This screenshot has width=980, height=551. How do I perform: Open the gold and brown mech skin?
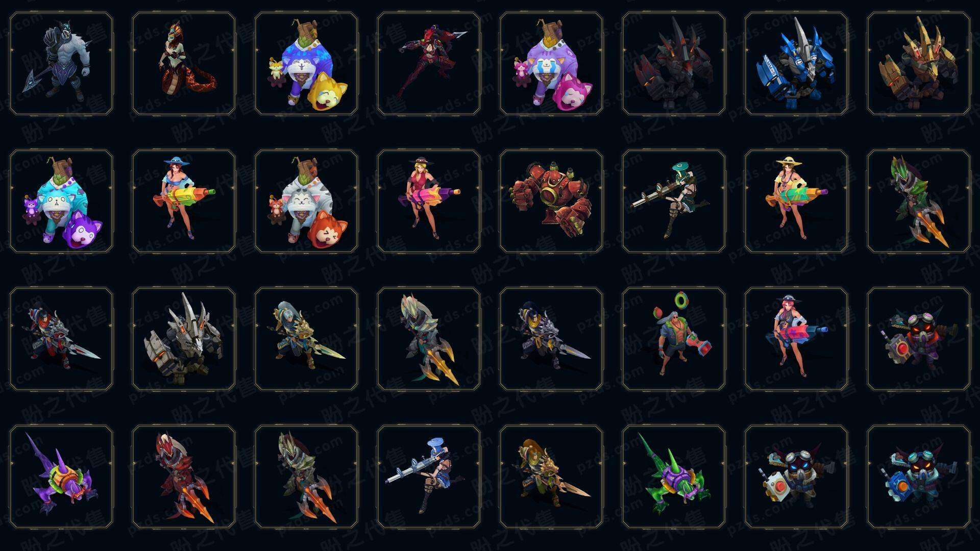click(919, 63)
